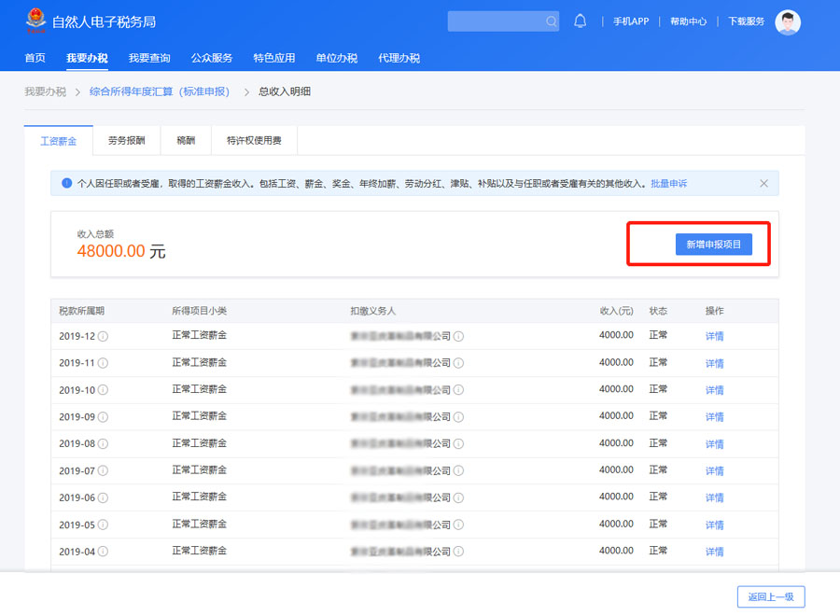
Task: Click info icon beside 2019-06 period
Action: click(x=104, y=497)
